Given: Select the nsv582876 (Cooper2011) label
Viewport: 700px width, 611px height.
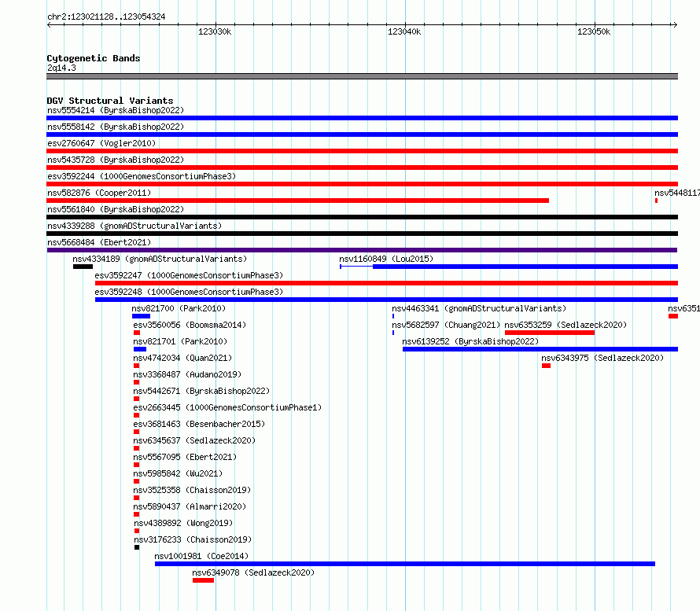Looking at the screenshot, I should tap(99, 193).
